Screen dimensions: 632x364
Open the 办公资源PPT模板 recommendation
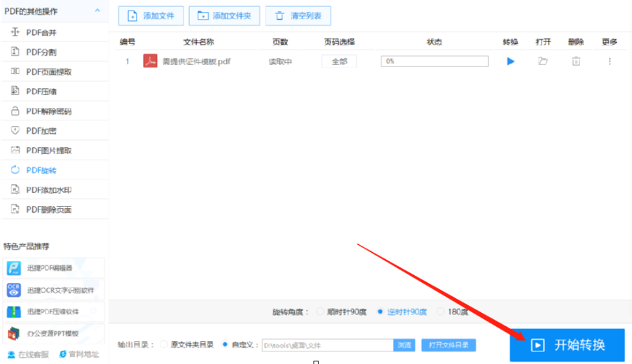coord(54,333)
